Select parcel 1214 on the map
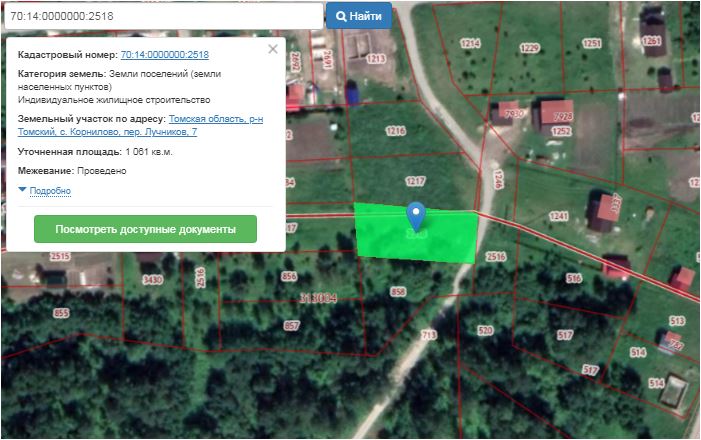 click(470, 43)
